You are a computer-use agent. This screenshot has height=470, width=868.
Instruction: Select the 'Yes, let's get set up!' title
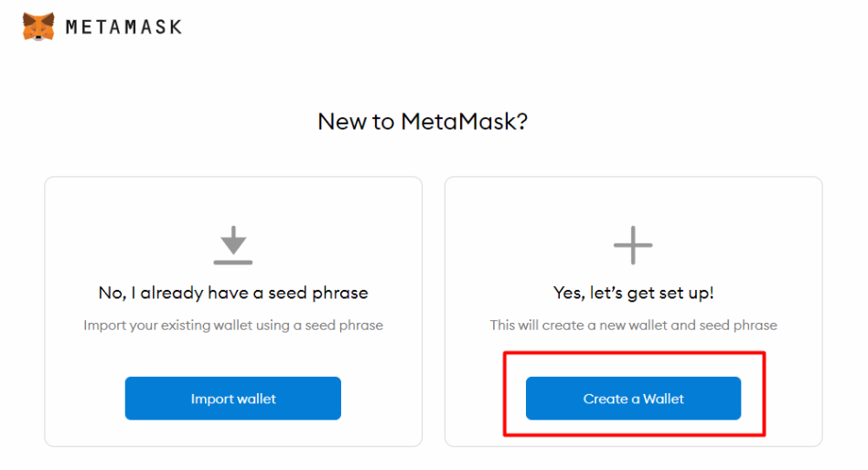633,293
